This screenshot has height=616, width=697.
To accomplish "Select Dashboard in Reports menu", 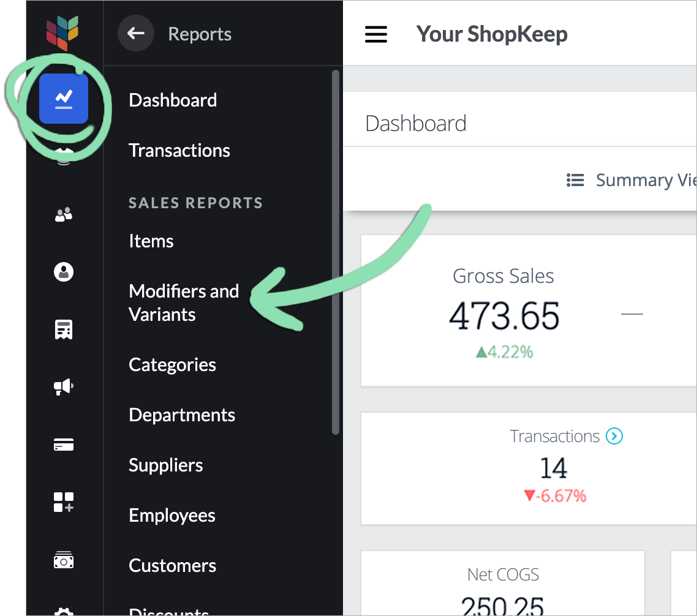I will (173, 100).
